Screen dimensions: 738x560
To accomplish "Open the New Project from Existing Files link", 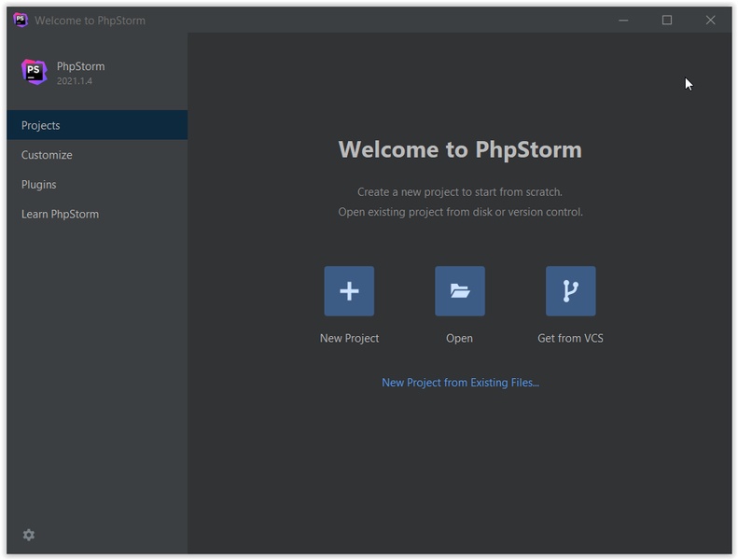I will pyautogui.click(x=460, y=383).
